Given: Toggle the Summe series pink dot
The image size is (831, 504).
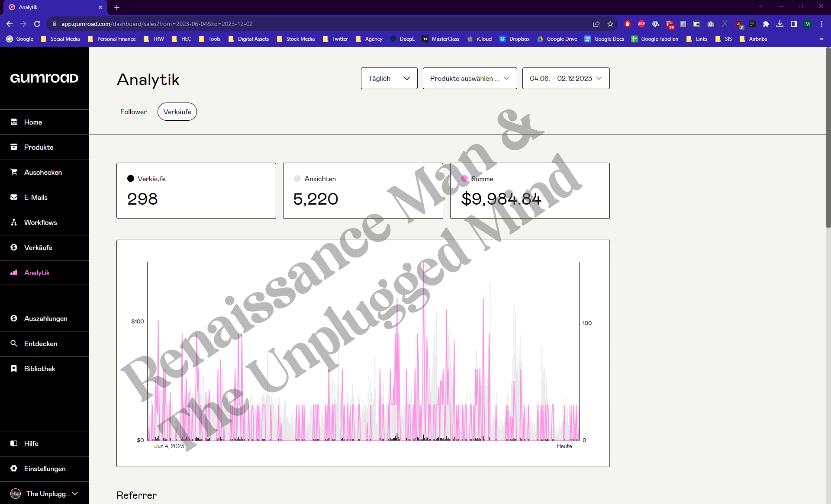Looking at the screenshot, I should pos(464,179).
